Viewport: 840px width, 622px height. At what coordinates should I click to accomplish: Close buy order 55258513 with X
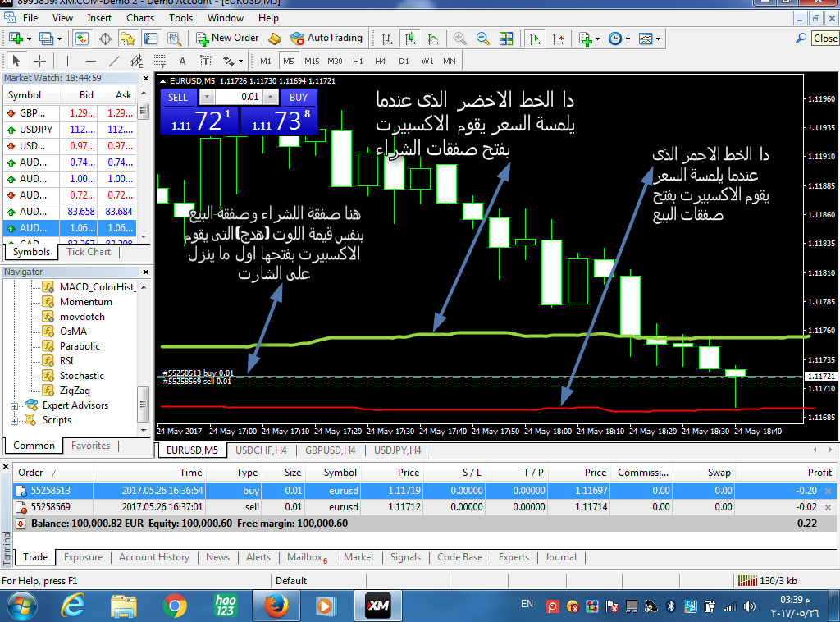pos(829,491)
